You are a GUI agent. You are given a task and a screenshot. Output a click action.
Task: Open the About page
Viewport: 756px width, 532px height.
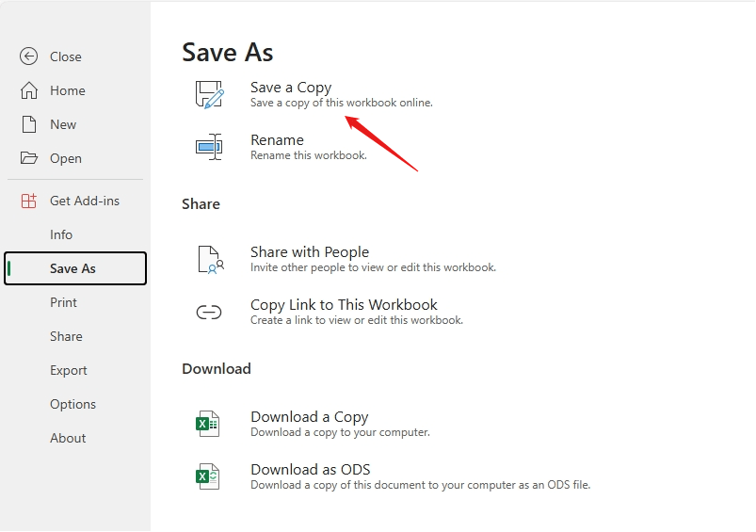[x=68, y=438]
